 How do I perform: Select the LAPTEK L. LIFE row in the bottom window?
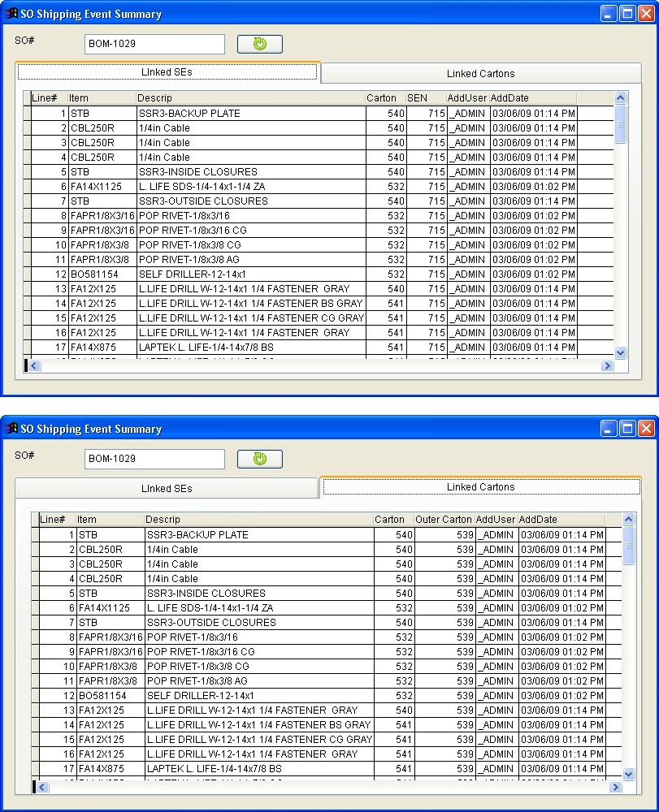(x=215, y=769)
